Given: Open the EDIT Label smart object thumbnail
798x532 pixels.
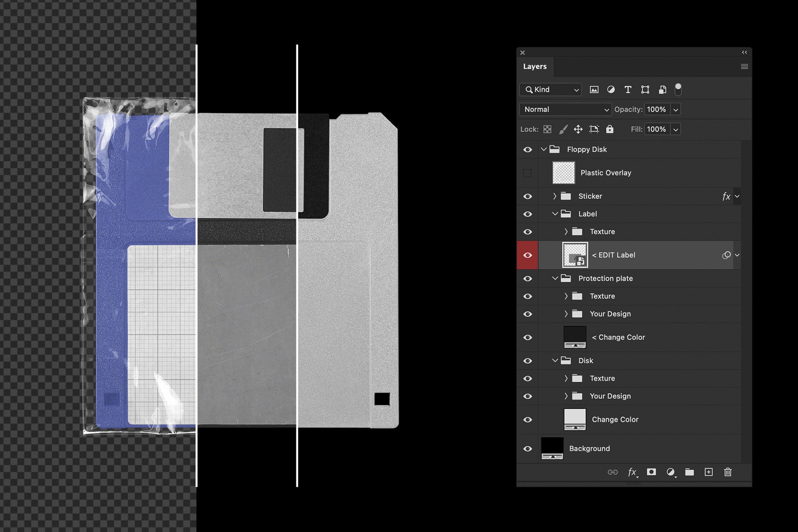Looking at the screenshot, I should [576, 255].
